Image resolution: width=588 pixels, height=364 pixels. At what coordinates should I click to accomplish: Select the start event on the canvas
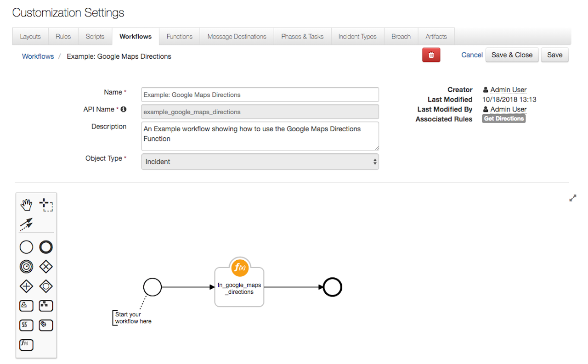click(153, 287)
